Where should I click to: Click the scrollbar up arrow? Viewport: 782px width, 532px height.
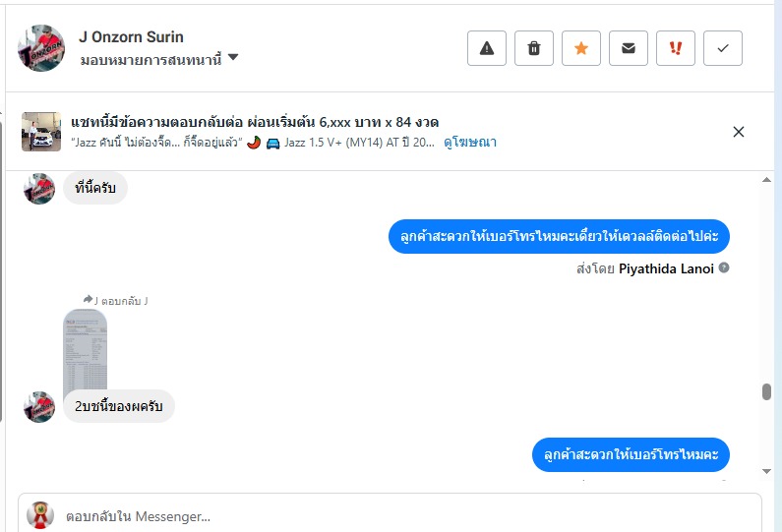click(x=766, y=181)
